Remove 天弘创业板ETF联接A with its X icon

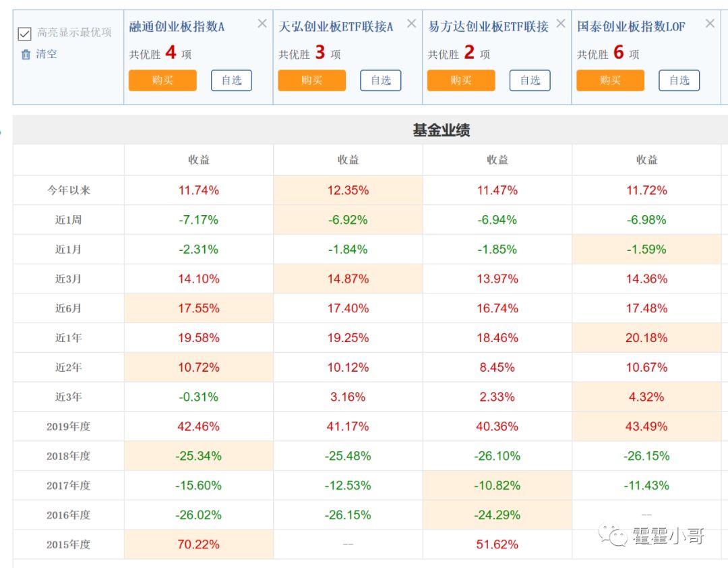pos(411,24)
